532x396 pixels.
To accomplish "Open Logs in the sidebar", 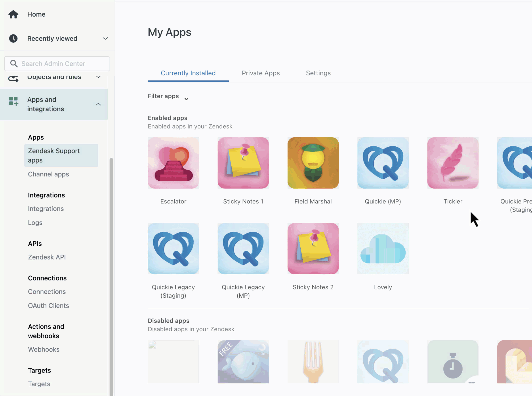I will click(x=35, y=223).
